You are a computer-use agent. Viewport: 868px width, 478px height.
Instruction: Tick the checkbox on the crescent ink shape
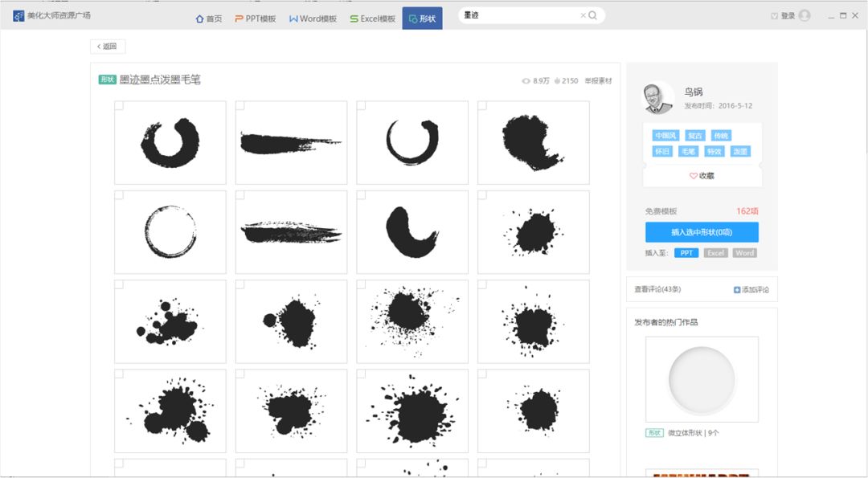pos(362,194)
